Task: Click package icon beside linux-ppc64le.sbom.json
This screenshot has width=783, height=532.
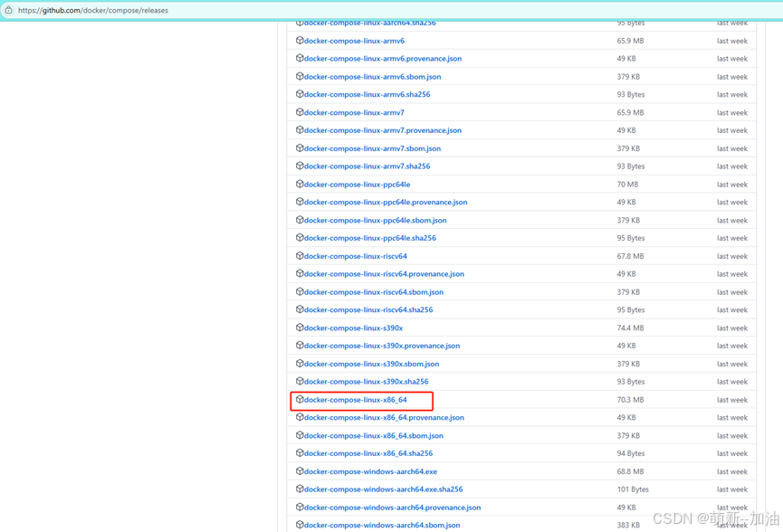Action: coord(300,220)
